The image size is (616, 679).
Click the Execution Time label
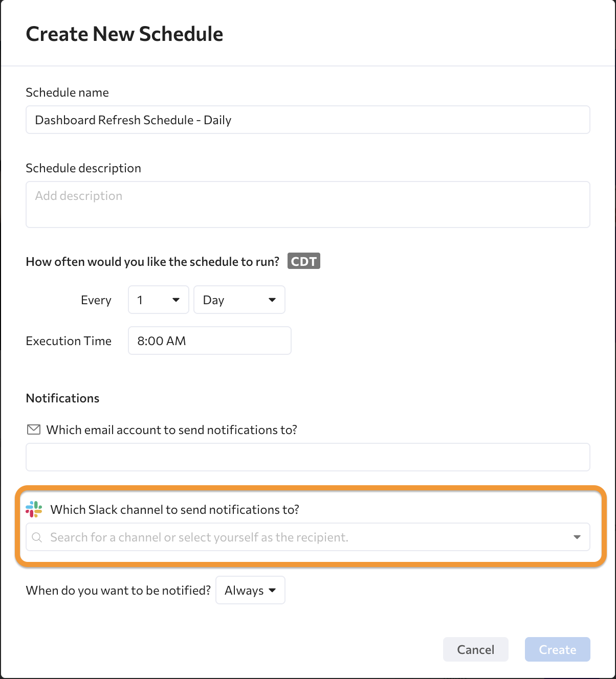pyautogui.click(x=69, y=341)
